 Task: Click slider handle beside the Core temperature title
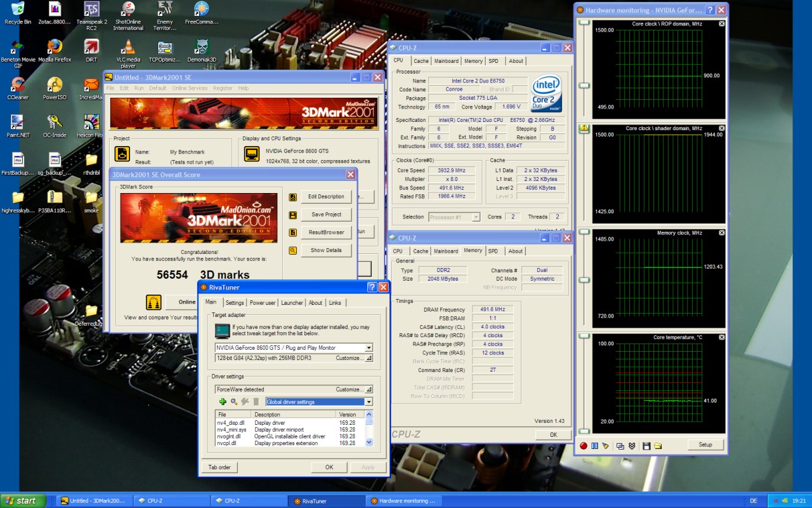(x=584, y=337)
